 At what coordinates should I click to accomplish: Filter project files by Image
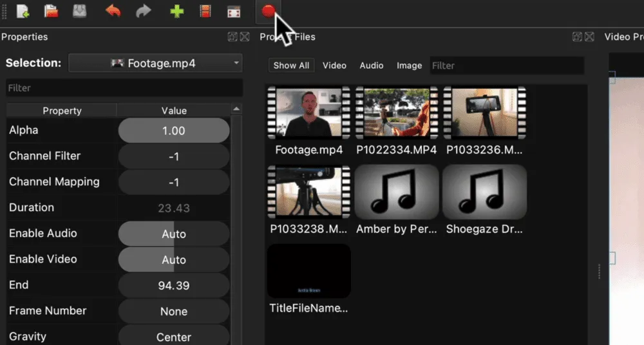(409, 65)
